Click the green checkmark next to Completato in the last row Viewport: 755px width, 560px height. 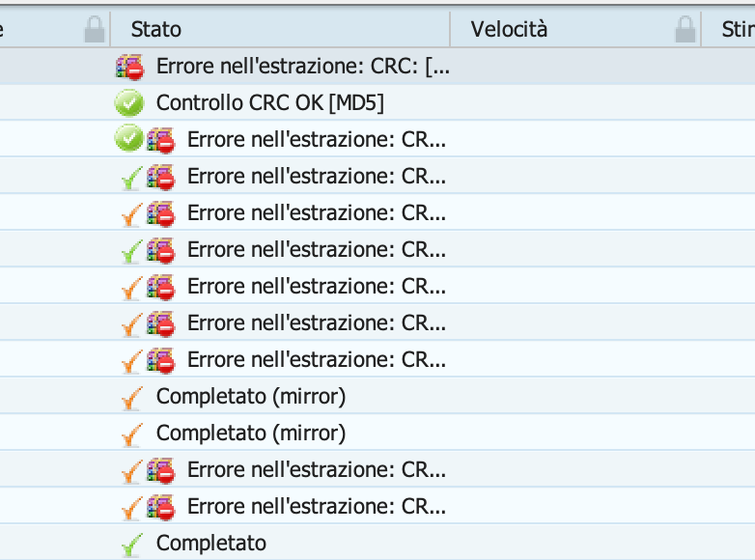pyautogui.click(x=132, y=545)
